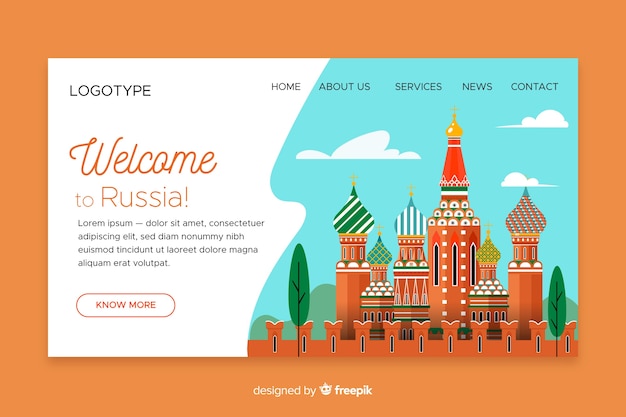Select the red patterned dome on right
Viewport: 626px width, 417px height.
tap(525, 214)
